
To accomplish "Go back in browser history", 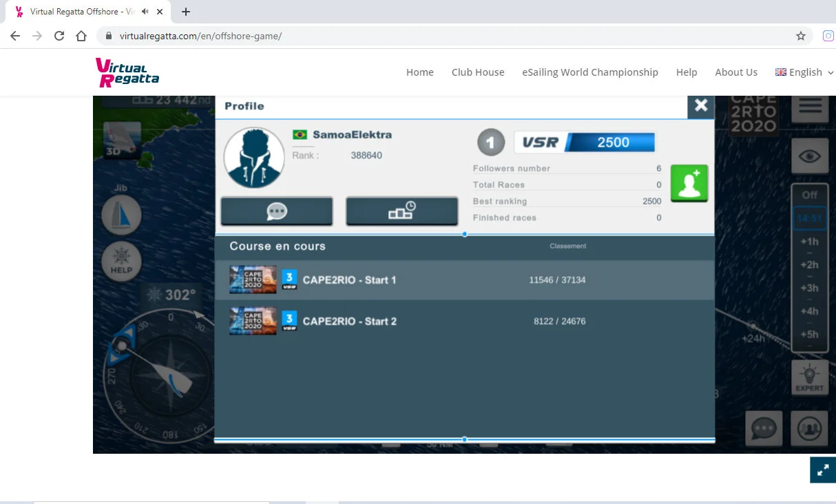I will coord(15,36).
